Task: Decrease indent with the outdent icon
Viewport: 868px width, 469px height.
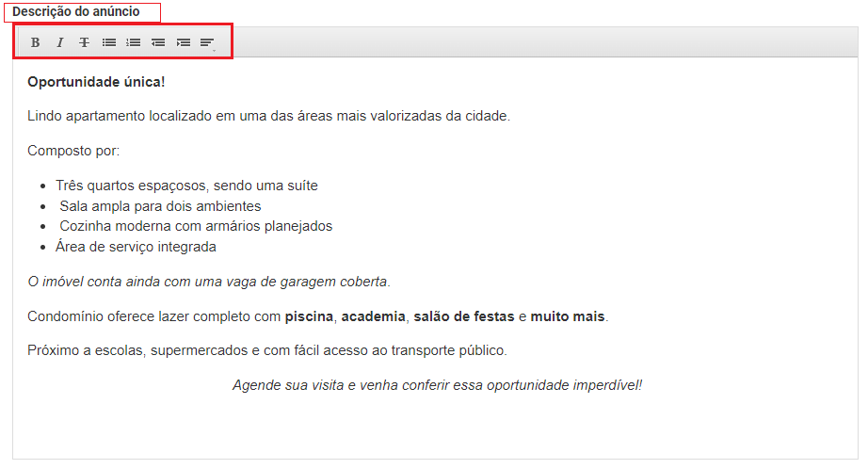Action: point(158,42)
